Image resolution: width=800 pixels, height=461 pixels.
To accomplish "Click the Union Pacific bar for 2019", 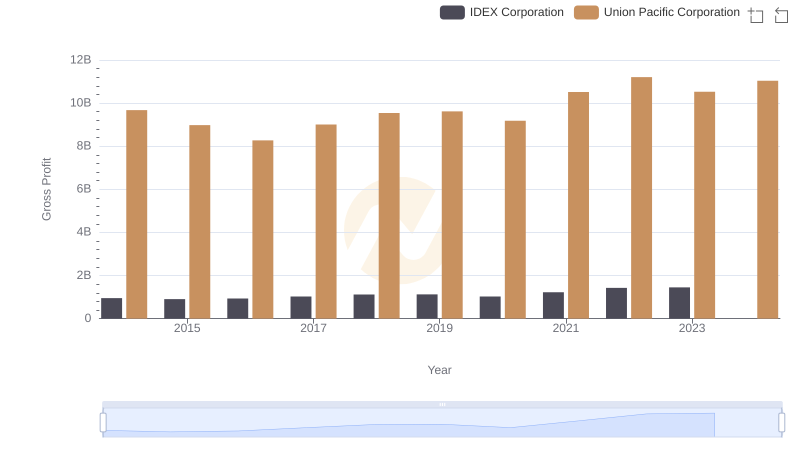I will click(452, 215).
